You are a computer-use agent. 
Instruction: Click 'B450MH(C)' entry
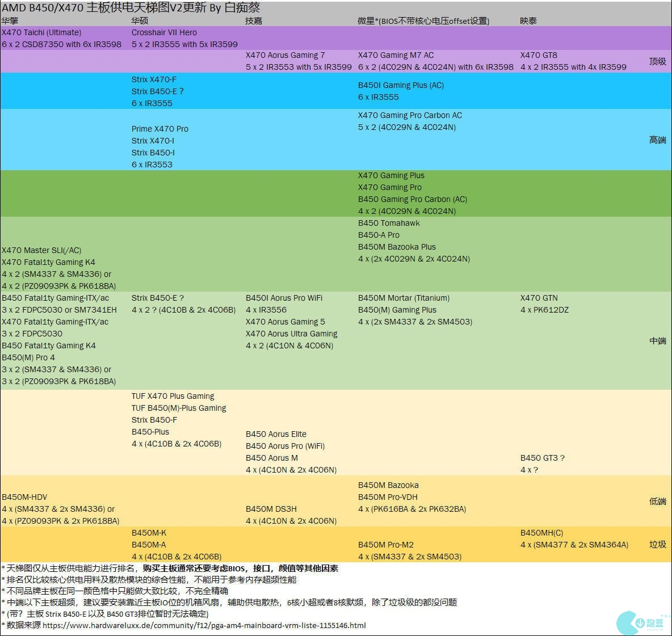coord(541,533)
